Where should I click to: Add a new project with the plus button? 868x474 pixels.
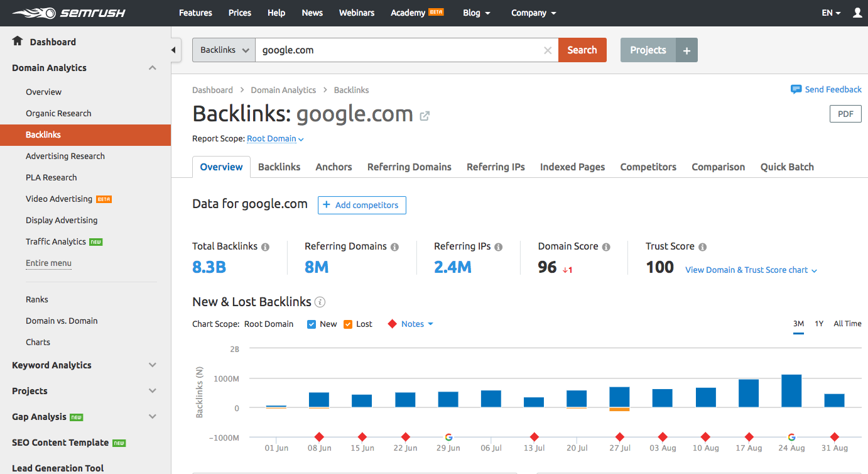coord(687,50)
